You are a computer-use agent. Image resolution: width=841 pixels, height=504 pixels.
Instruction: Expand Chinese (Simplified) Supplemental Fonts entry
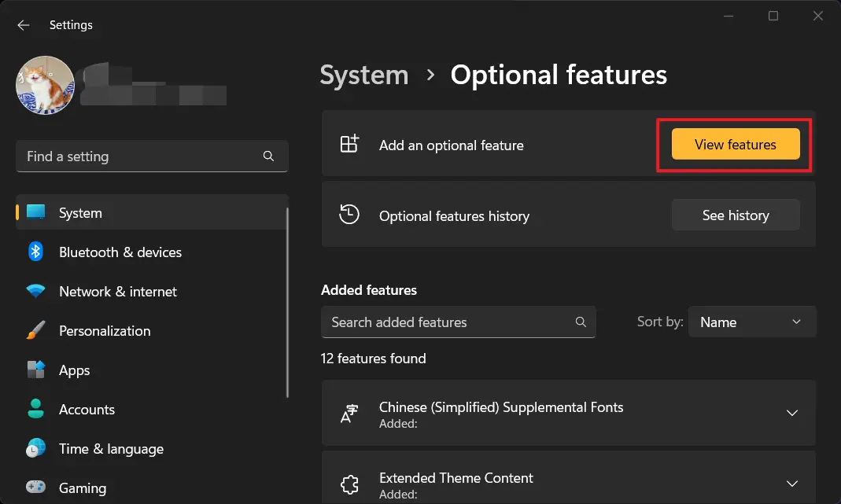792,412
